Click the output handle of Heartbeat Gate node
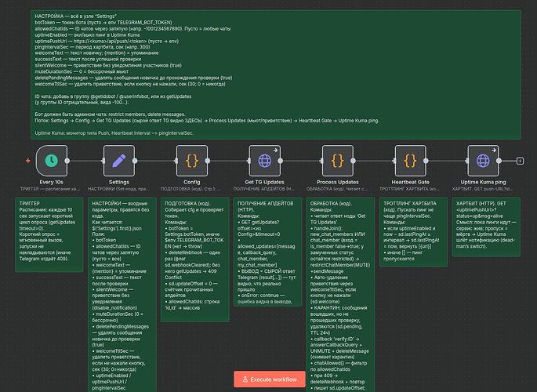This screenshot has width=537, height=392. coord(426,161)
